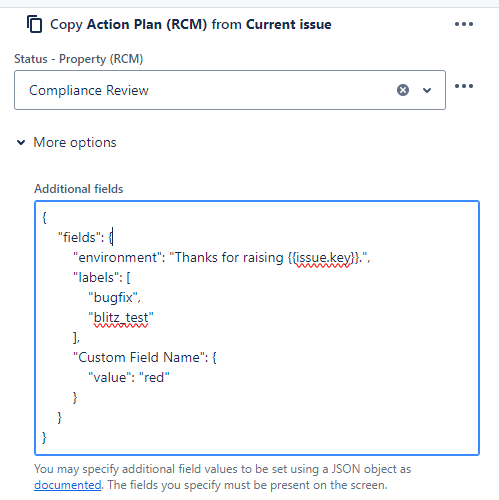Place cursor on "Custom Field Name" line
Screen dimensions: 499x500
145,357
